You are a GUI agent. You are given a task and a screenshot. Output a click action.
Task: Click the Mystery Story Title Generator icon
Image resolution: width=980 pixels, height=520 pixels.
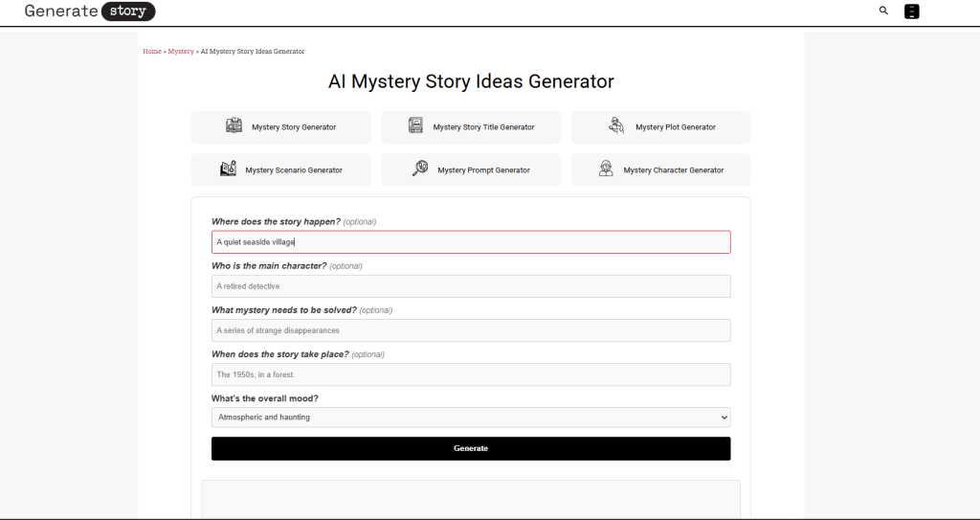tap(415, 126)
